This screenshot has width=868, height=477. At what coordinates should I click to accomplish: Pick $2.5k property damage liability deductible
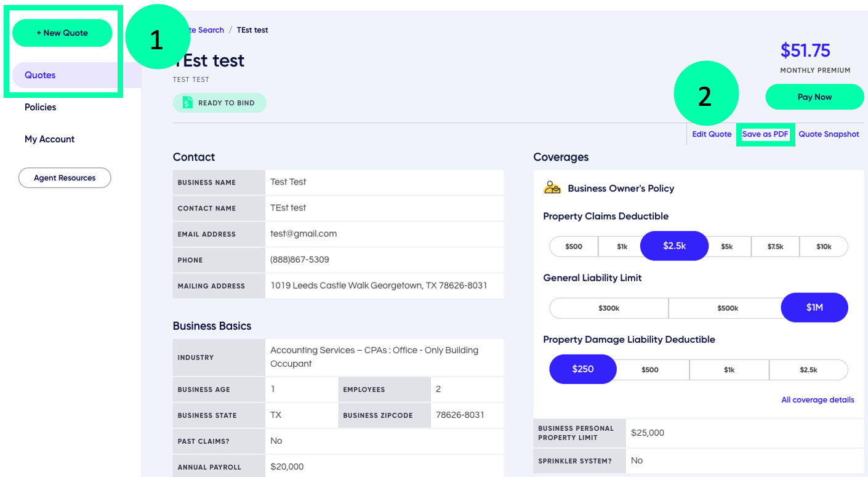808,370
